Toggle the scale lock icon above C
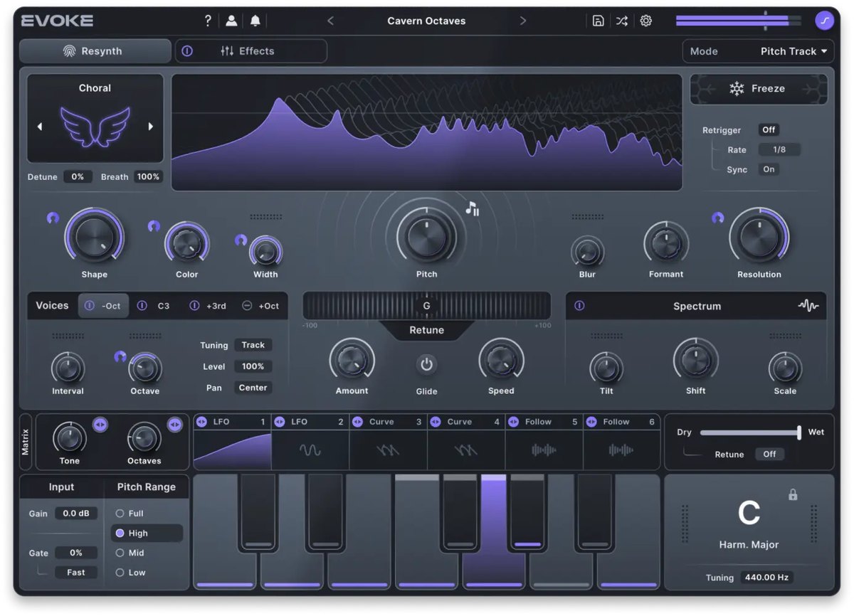The width and height of the screenshot is (854, 616). [793, 494]
